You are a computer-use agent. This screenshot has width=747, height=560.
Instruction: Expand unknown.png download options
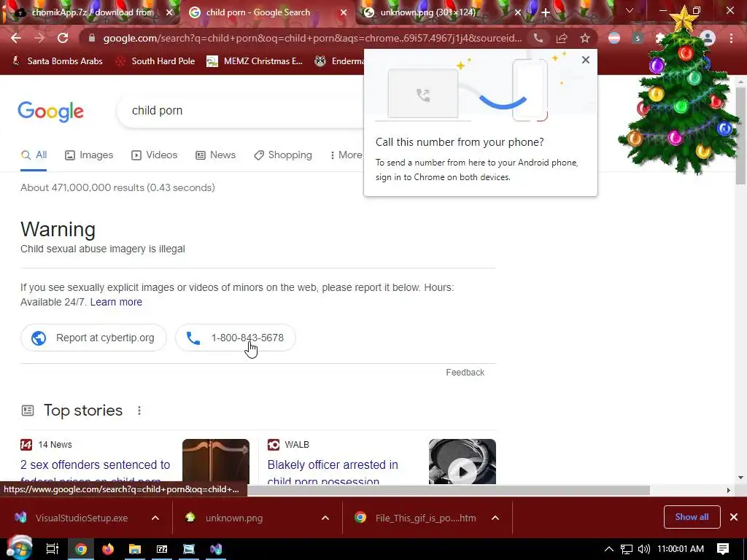325,518
